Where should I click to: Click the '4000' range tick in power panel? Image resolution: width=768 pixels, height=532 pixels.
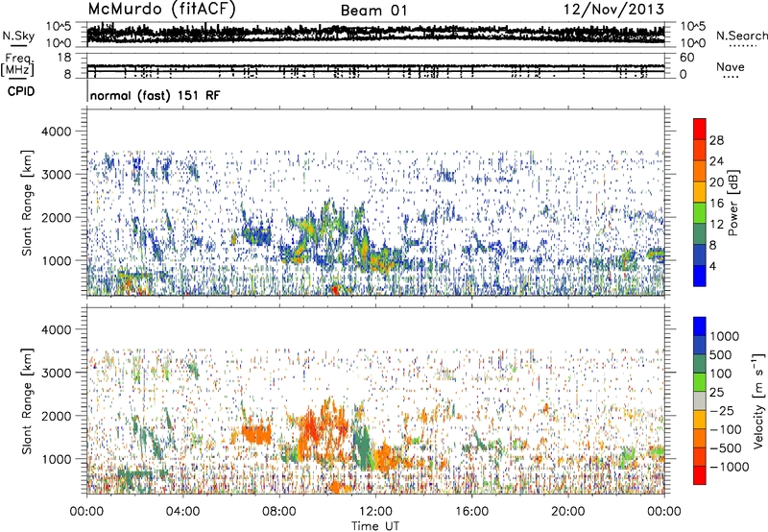(x=59, y=132)
